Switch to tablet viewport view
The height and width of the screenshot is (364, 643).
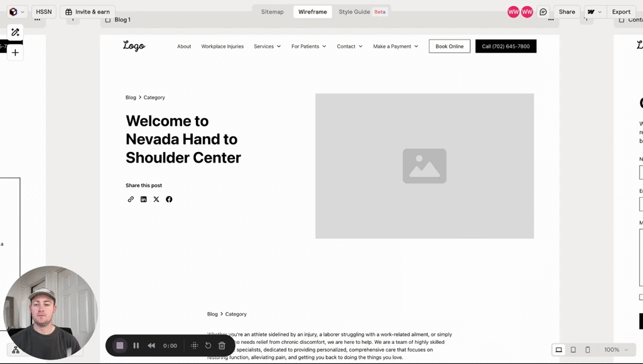coord(573,350)
